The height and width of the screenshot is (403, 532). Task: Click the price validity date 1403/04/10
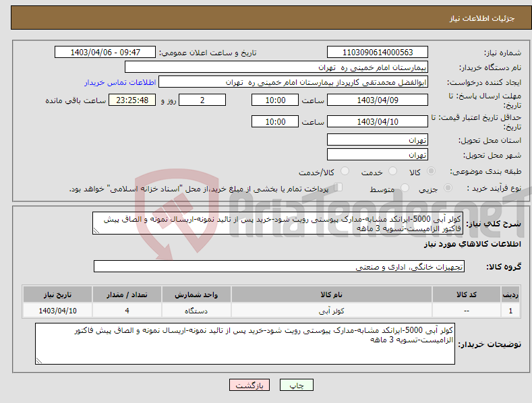[x=378, y=121]
